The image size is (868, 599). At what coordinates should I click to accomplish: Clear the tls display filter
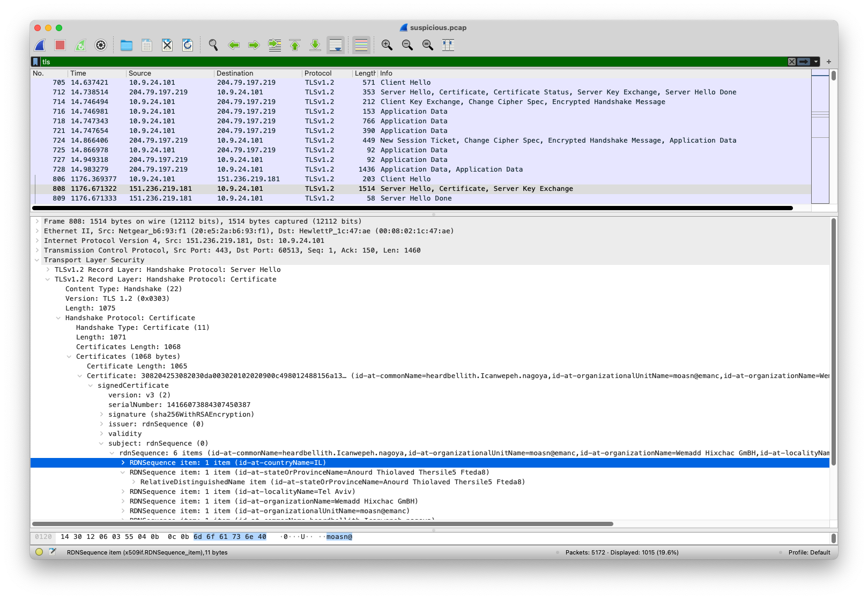792,62
